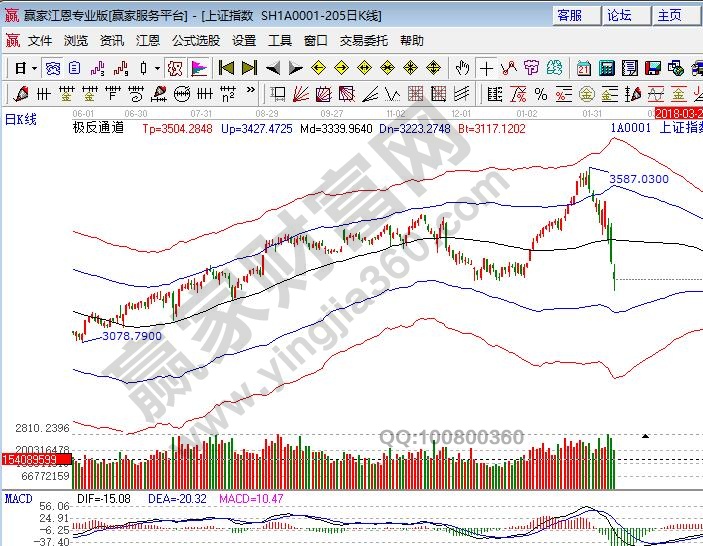The height and width of the screenshot is (546, 703).
Task: Open the calculator tool icon
Action: click(x=606, y=68)
